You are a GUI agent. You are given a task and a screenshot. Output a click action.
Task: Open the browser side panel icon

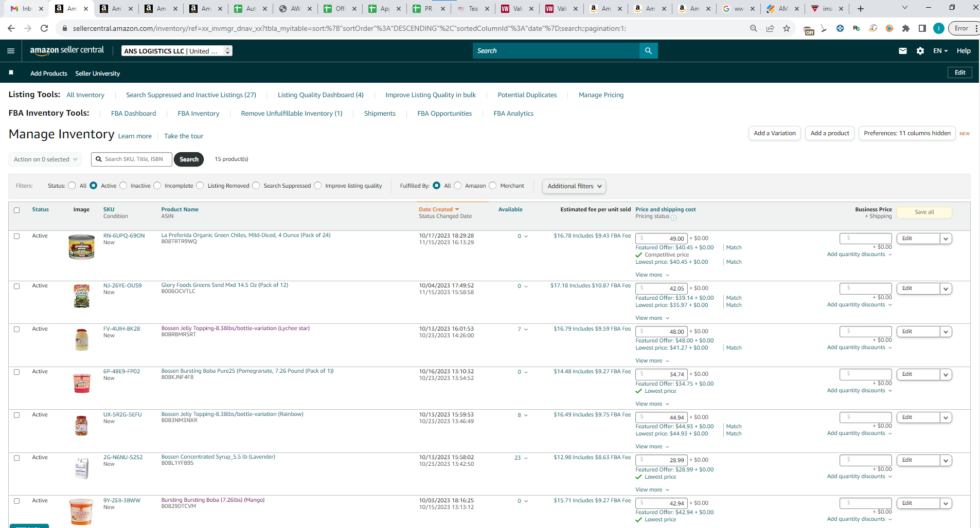pyautogui.click(x=922, y=28)
